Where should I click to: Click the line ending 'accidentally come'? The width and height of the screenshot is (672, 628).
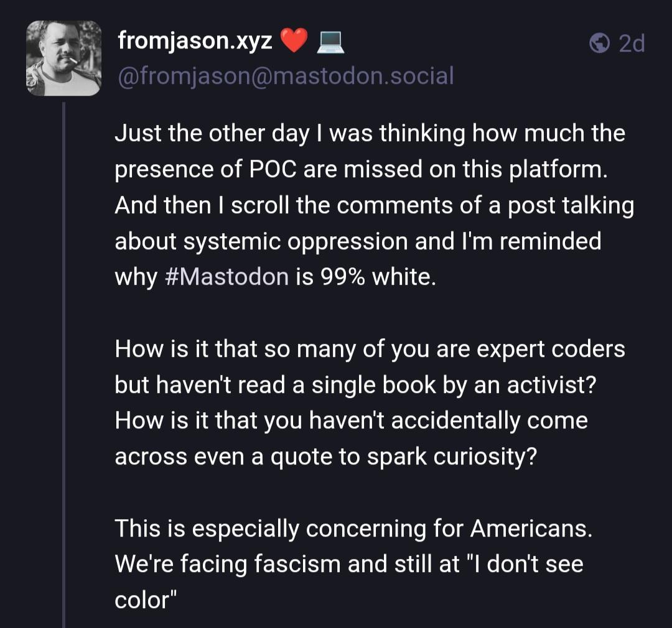351,420
